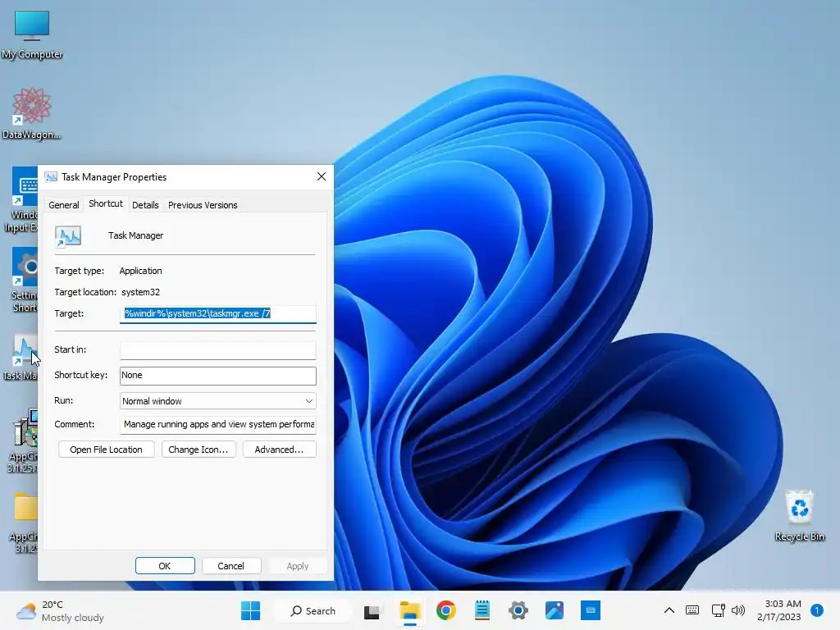Switch to the Previous Versions tab
This screenshot has height=630, width=840.
203,205
